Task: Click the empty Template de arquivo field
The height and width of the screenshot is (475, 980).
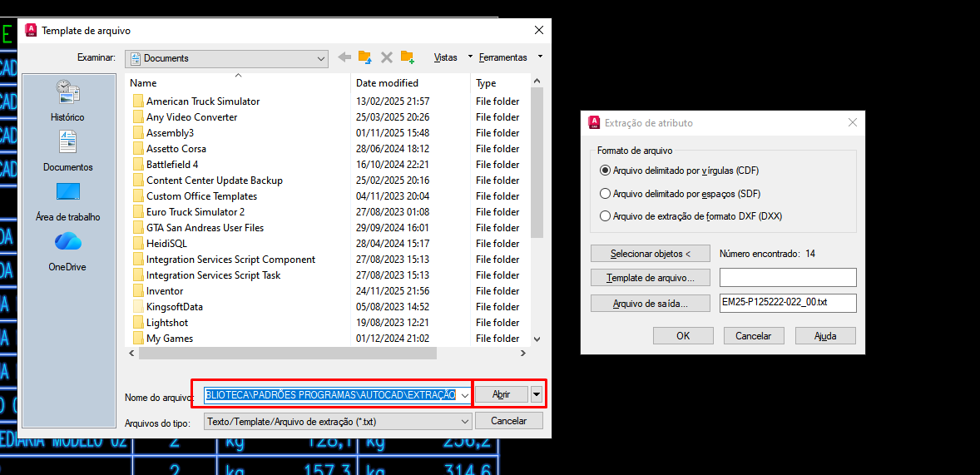Action: (x=787, y=278)
